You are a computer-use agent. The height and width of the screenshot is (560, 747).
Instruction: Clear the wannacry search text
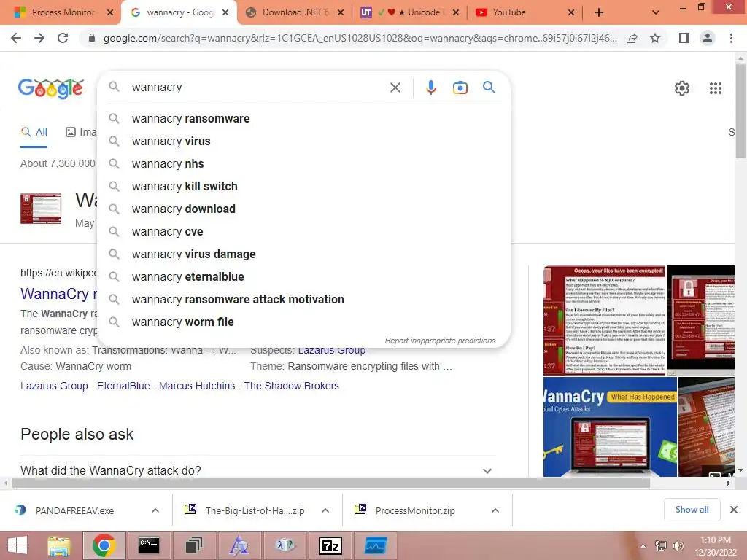click(x=395, y=87)
